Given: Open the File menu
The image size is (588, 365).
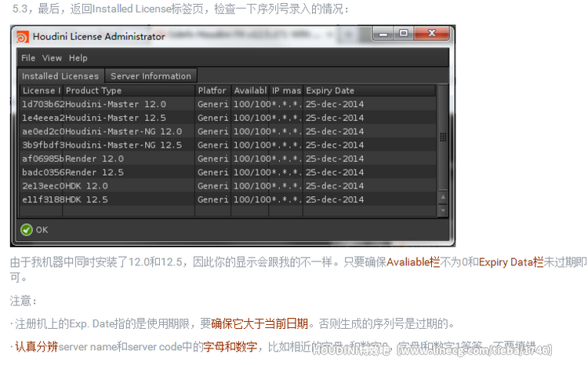Looking at the screenshot, I should (x=28, y=58).
